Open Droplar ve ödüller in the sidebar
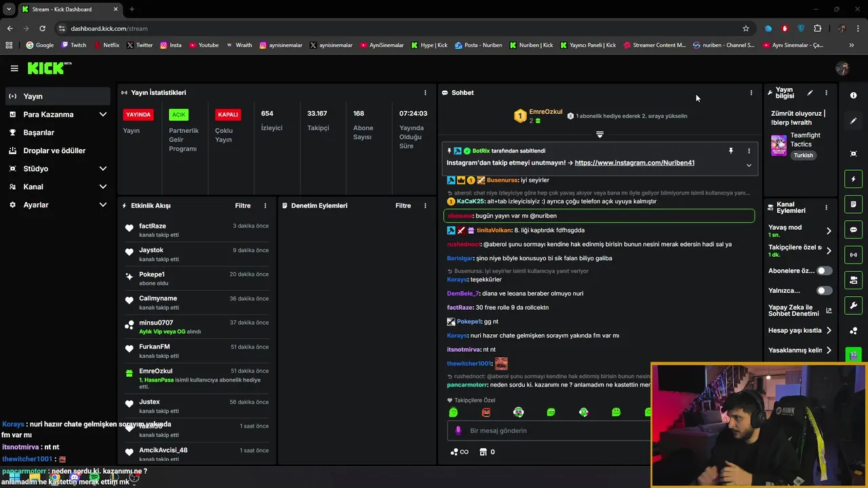This screenshot has width=868, height=488. pyautogui.click(x=58, y=150)
